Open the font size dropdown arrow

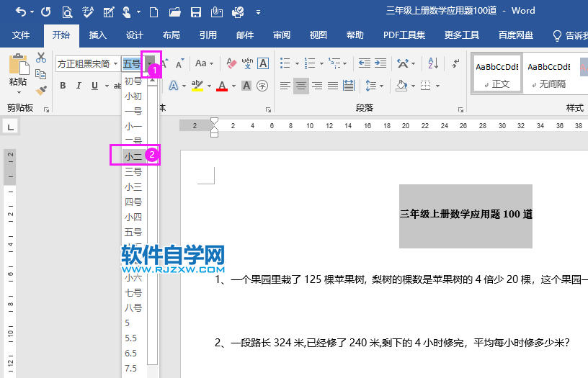click(150, 63)
